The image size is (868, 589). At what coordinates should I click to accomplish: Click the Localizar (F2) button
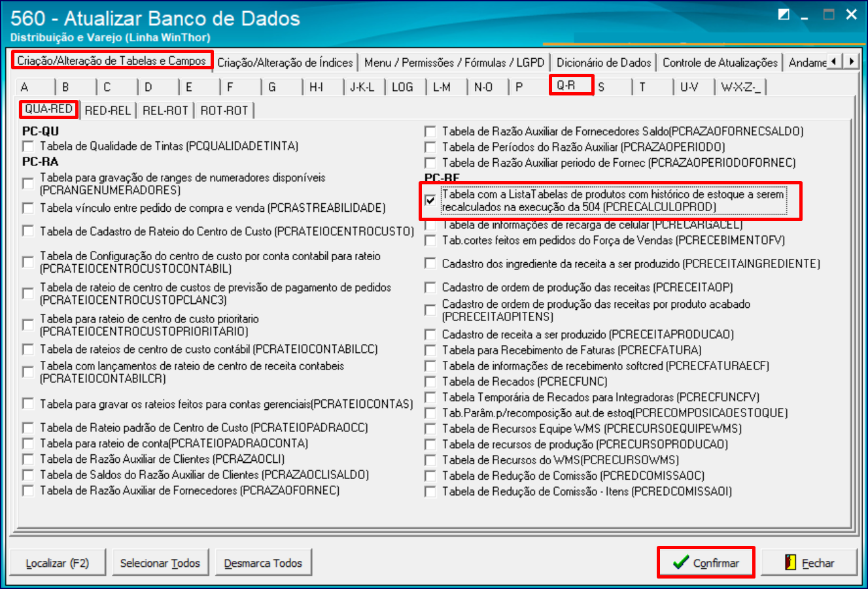pos(58,563)
